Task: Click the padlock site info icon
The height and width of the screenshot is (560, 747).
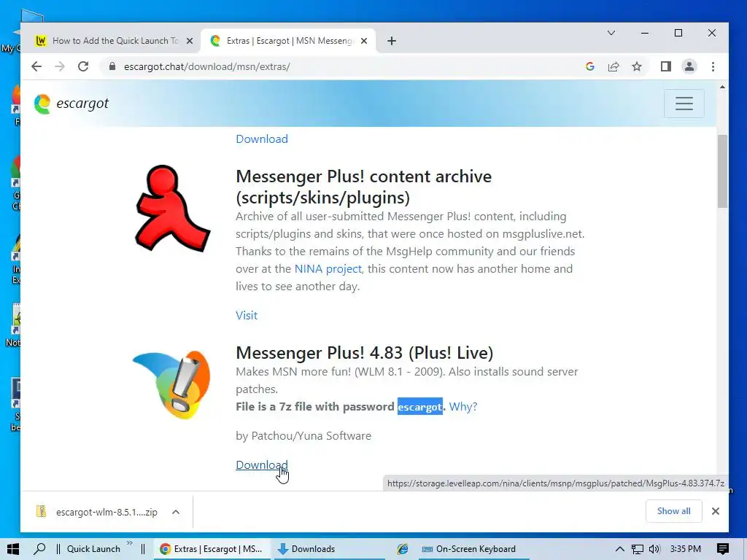Action: click(x=112, y=66)
